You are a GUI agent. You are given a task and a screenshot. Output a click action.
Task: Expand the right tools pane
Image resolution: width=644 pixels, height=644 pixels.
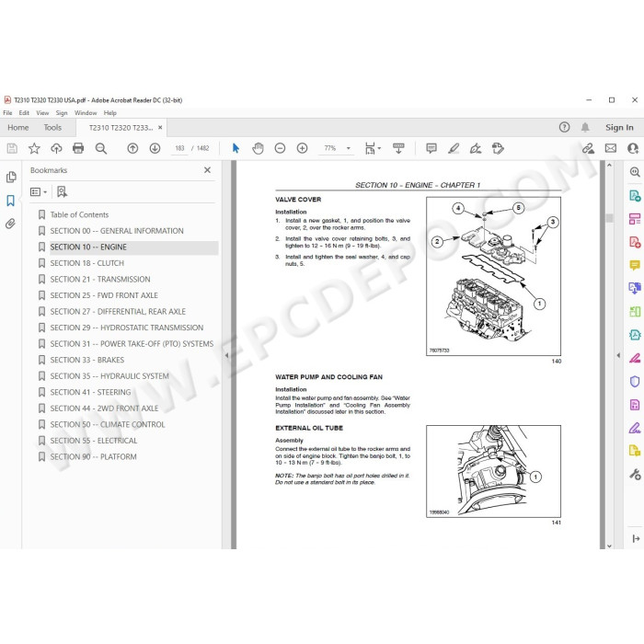click(x=636, y=538)
